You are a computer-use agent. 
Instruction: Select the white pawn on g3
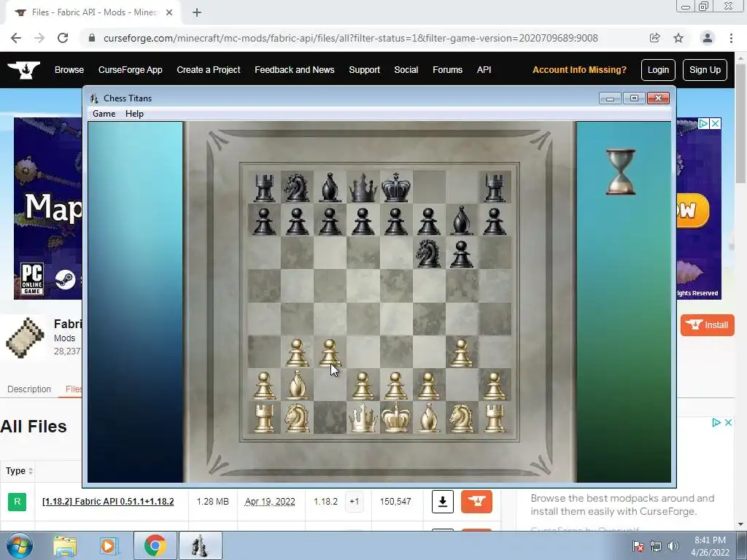(462, 353)
